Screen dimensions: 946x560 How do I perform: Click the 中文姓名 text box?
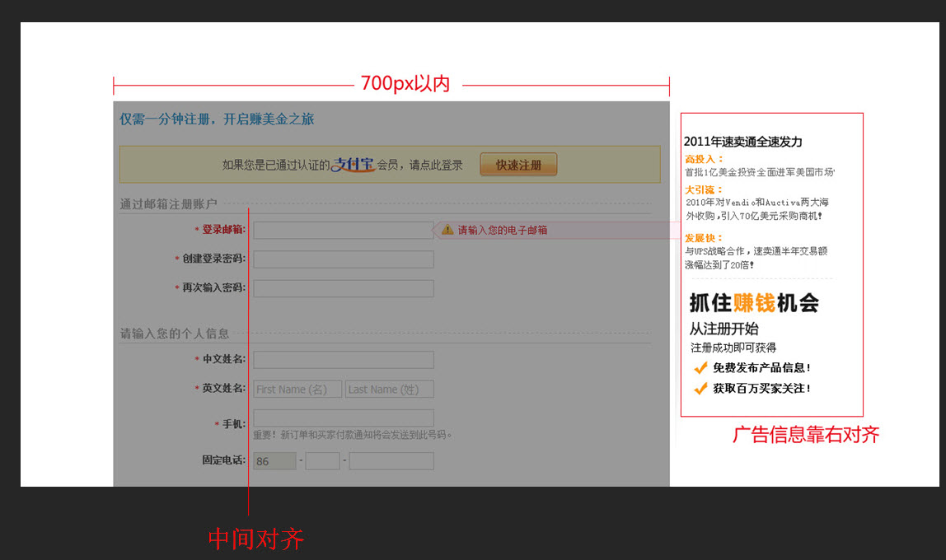(343, 360)
